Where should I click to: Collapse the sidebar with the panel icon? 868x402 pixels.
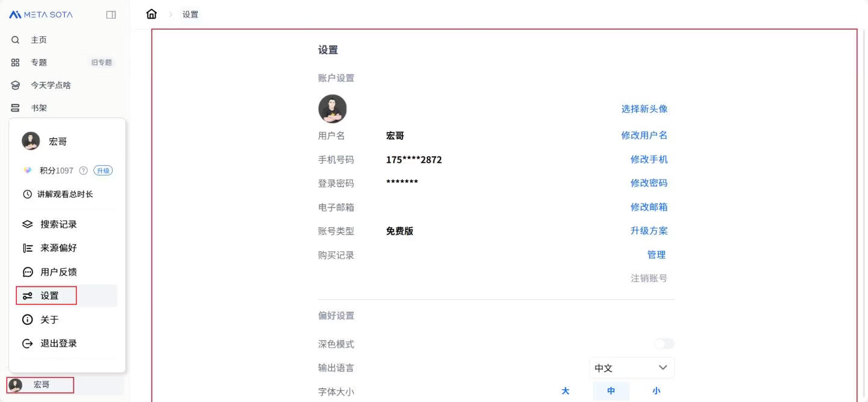click(x=111, y=14)
